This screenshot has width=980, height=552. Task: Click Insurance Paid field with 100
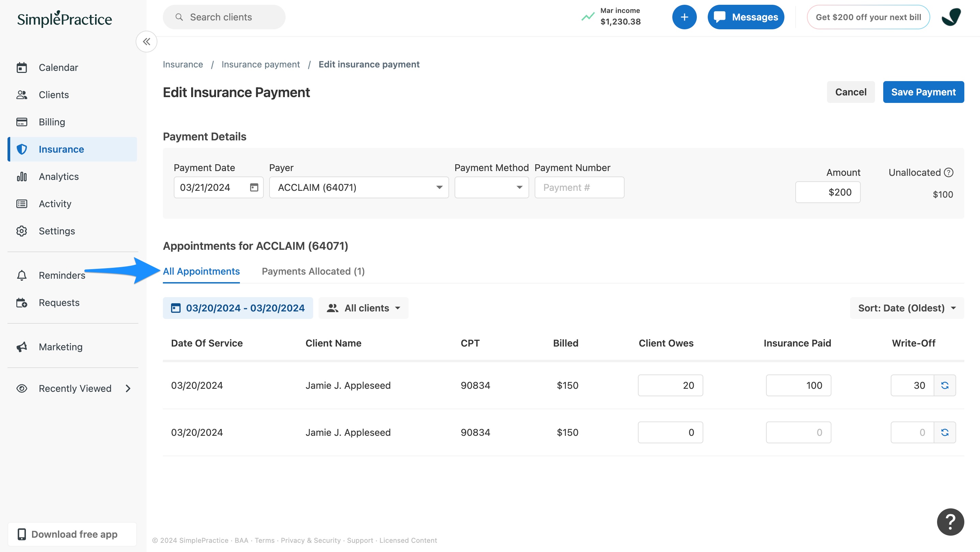(798, 385)
